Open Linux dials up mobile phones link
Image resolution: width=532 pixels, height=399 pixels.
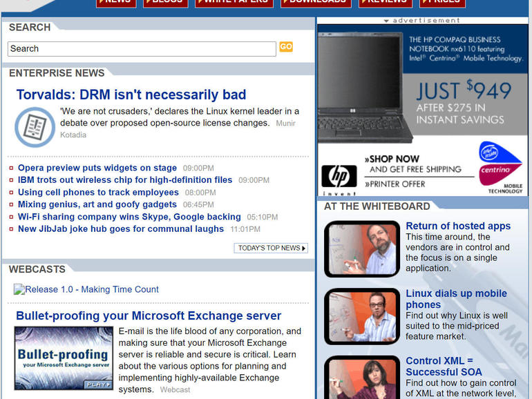pos(456,299)
